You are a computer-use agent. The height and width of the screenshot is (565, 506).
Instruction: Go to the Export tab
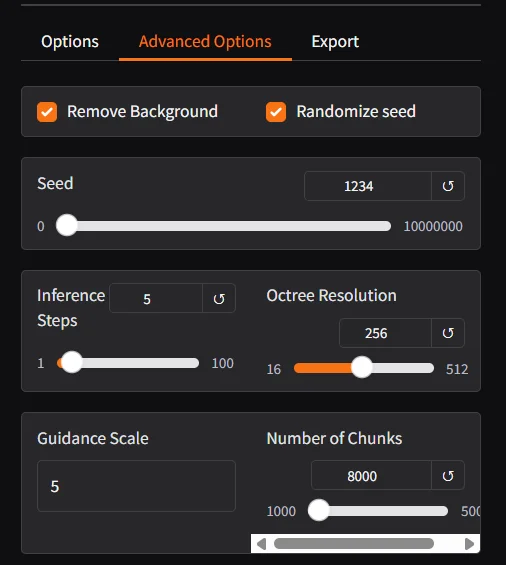(335, 41)
